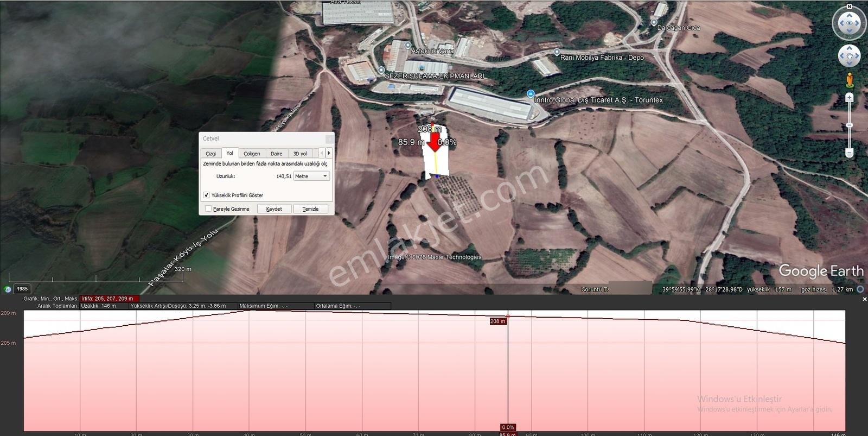This screenshot has height=436, width=868.
Task: Click the 0.0% slope label on profile axis
Action: coord(508,427)
